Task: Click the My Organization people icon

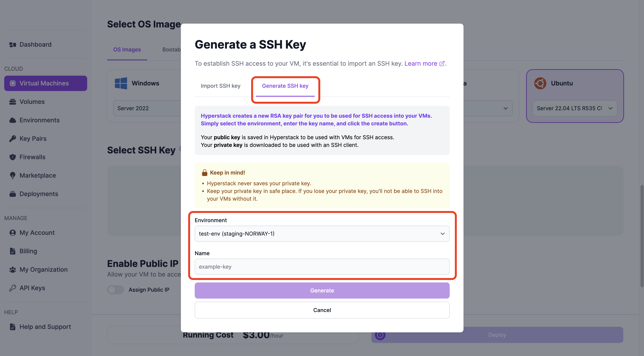Action: pyautogui.click(x=12, y=270)
